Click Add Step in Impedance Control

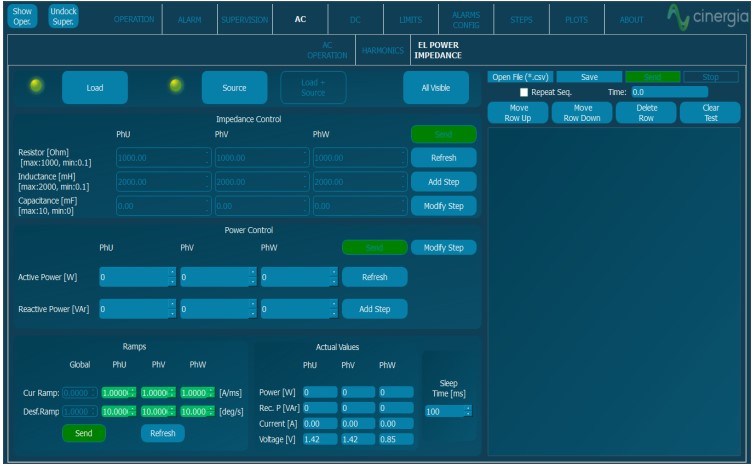pyautogui.click(x=443, y=181)
